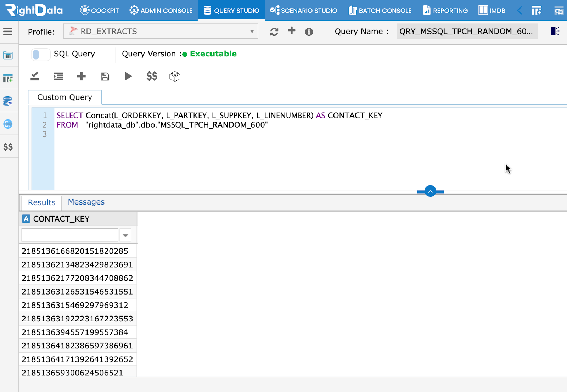Viewport: 567px width, 392px height.
Task: Validate the query with checkmark icon
Action: [x=35, y=76]
